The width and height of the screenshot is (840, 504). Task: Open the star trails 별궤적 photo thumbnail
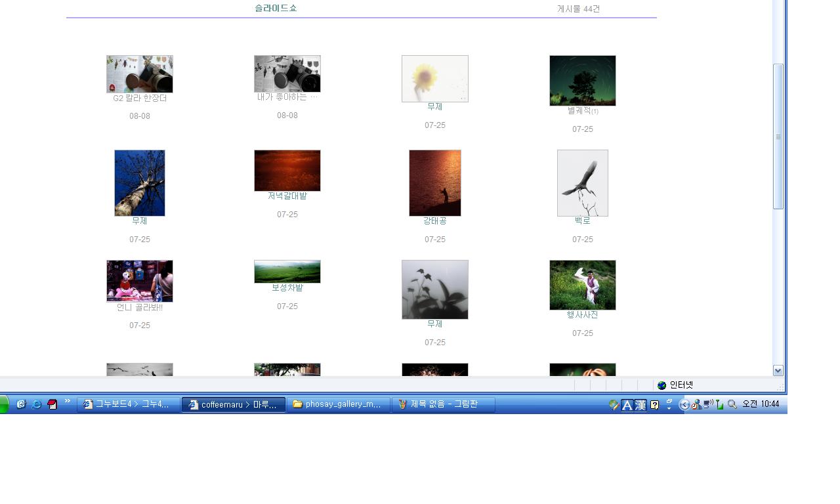pos(582,80)
